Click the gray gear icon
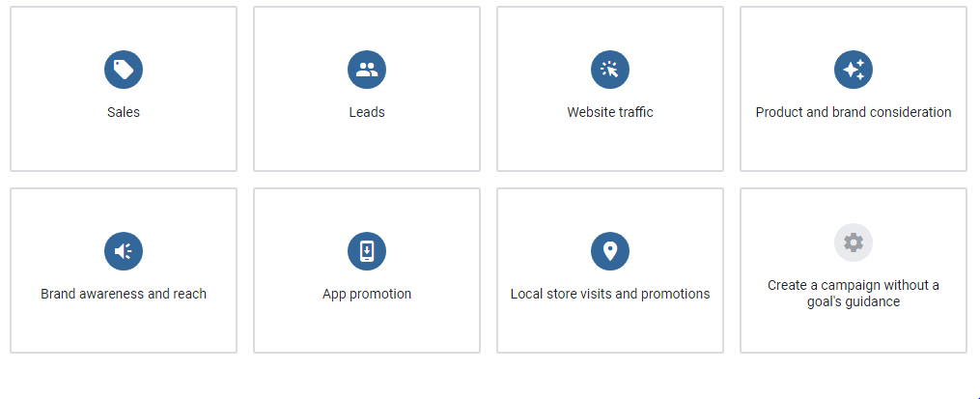980x399 pixels. tap(854, 242)
